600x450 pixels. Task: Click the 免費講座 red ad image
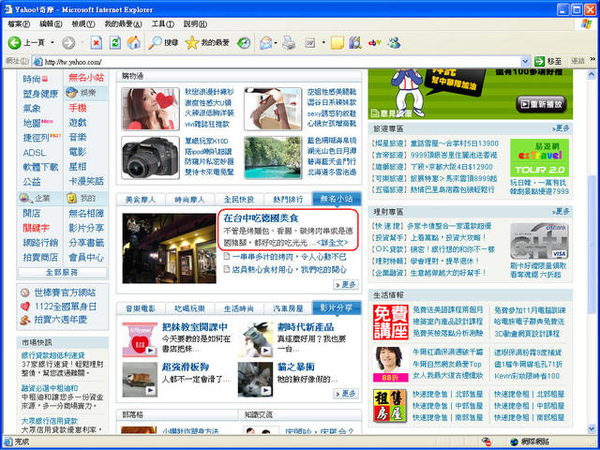tap(390, 322)
